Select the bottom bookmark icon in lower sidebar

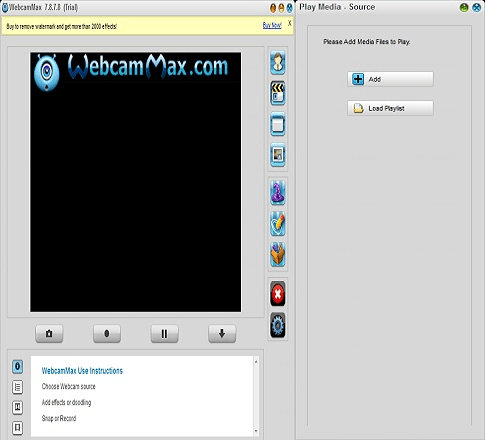[x=18, y=428]
